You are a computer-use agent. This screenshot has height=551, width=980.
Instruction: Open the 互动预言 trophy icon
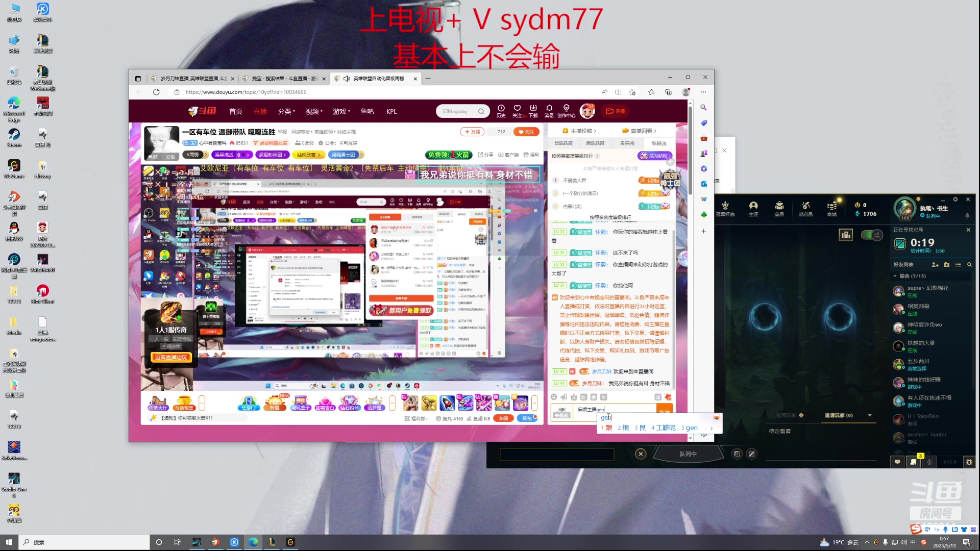point(184,403)
